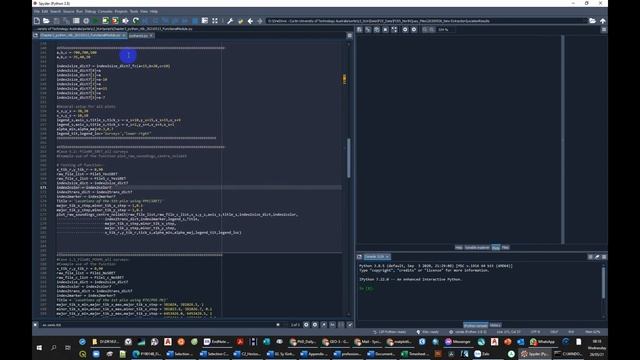Toggle whole words in find bar
Viewport: 640px width, 360px height.
341,324
